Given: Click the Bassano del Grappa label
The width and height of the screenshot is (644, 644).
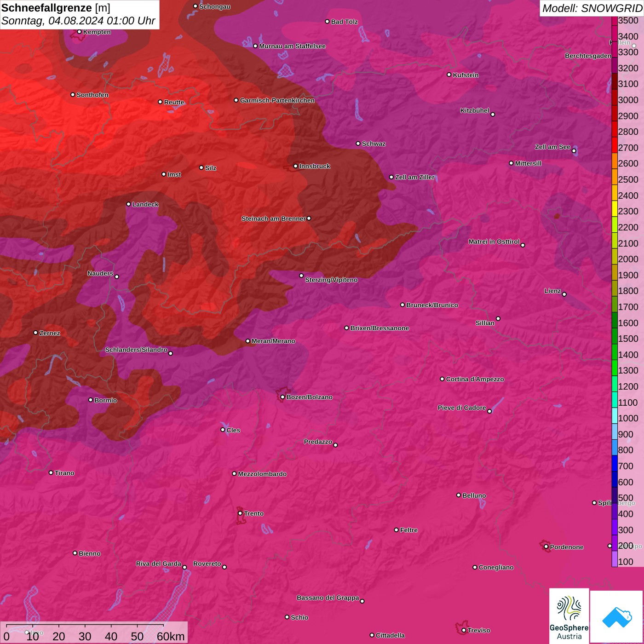Looking at the screenshot, I should coord(328,598).
